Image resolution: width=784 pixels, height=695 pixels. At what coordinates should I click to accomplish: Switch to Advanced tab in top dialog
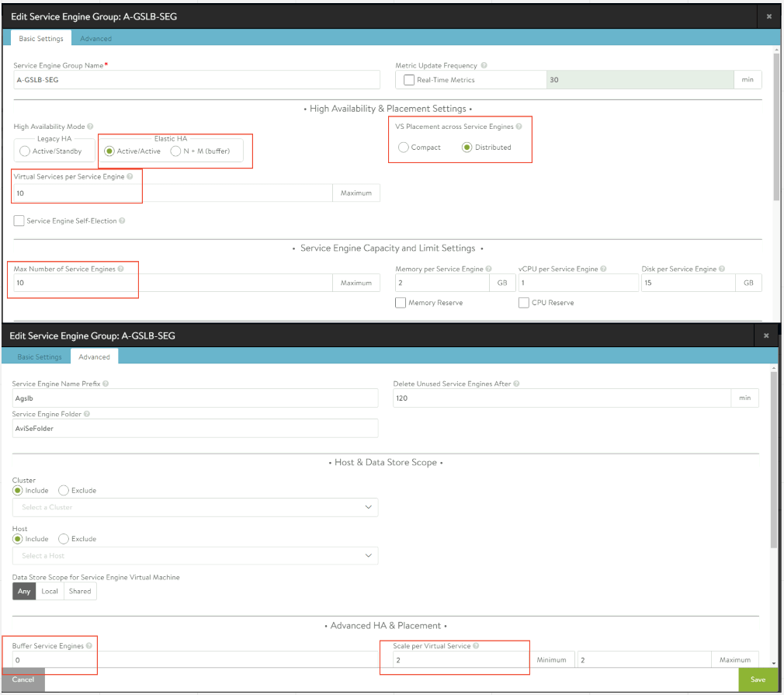pos(95,39)
